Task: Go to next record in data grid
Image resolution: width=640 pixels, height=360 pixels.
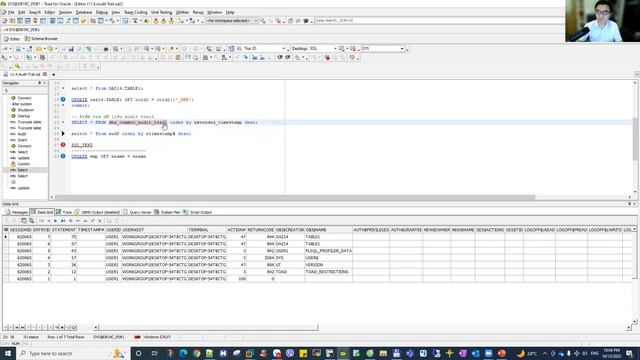Action: (x=56, y=221)
